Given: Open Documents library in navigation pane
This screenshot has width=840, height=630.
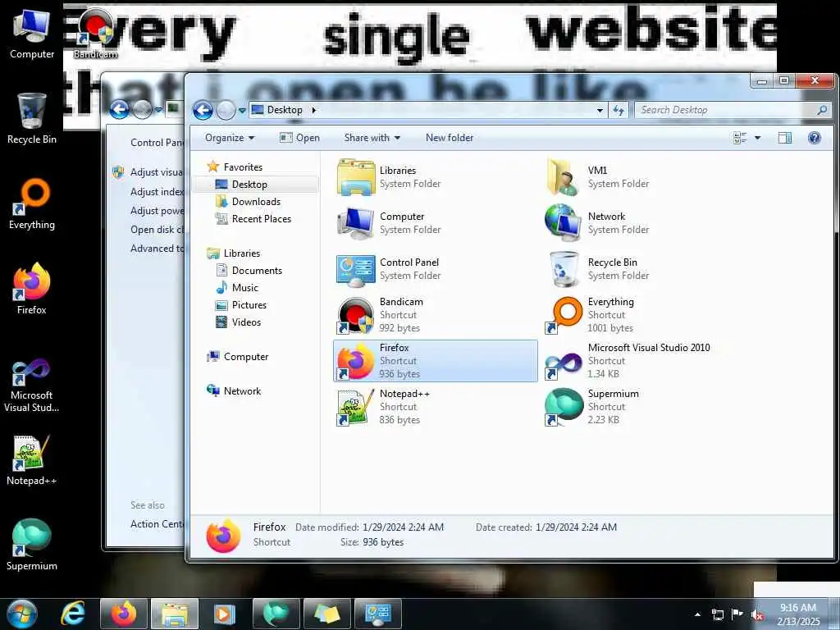Looking at the screenshot, I should click(x=256, y=271).
